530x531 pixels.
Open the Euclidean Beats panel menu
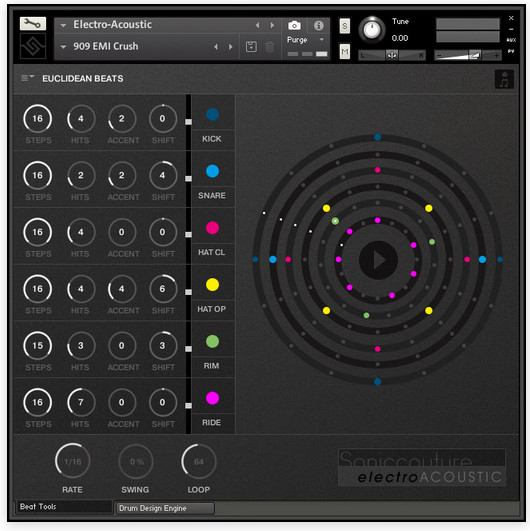[x=27, y=78]
